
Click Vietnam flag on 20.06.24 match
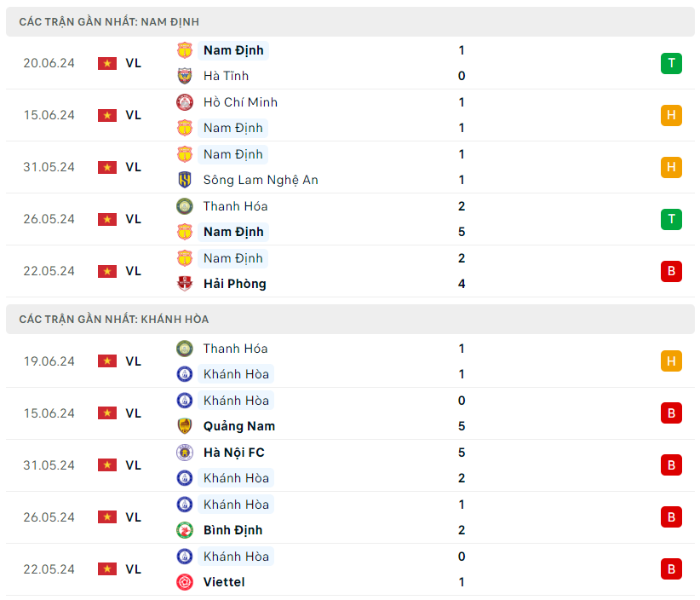[107, 63]
